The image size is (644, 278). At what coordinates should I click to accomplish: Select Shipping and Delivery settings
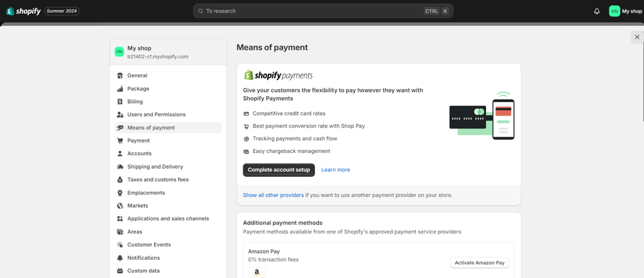168,167
